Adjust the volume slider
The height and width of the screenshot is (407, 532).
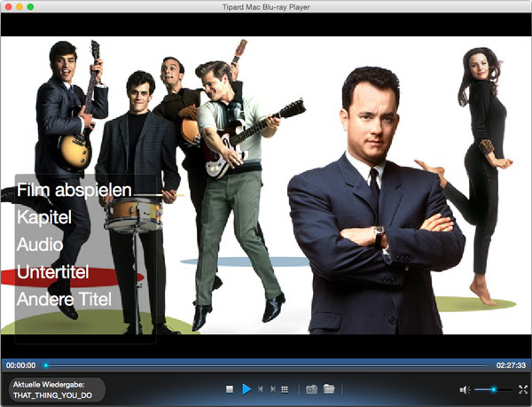point(493,389)
